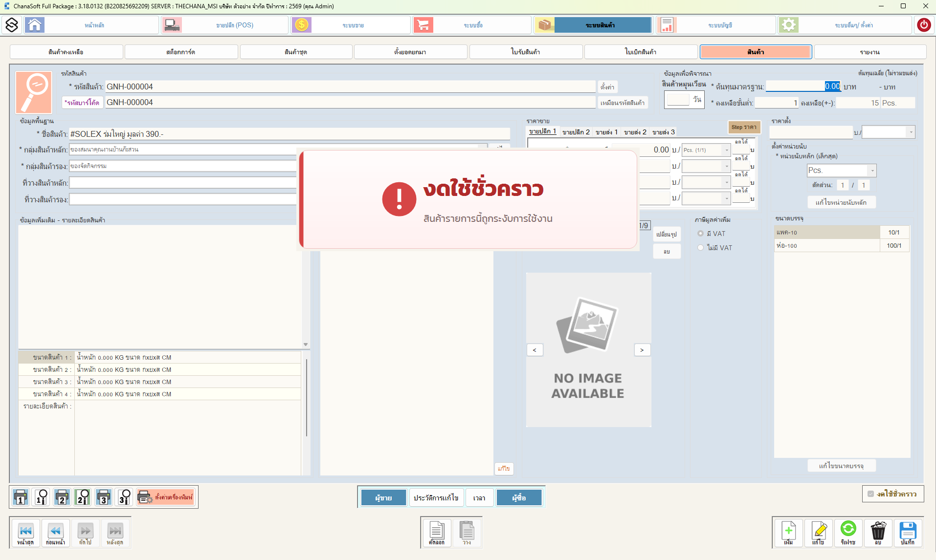Go to previous record ก่อนหน้า
Screen dimensions: 936x560
(x=55, y=533)
